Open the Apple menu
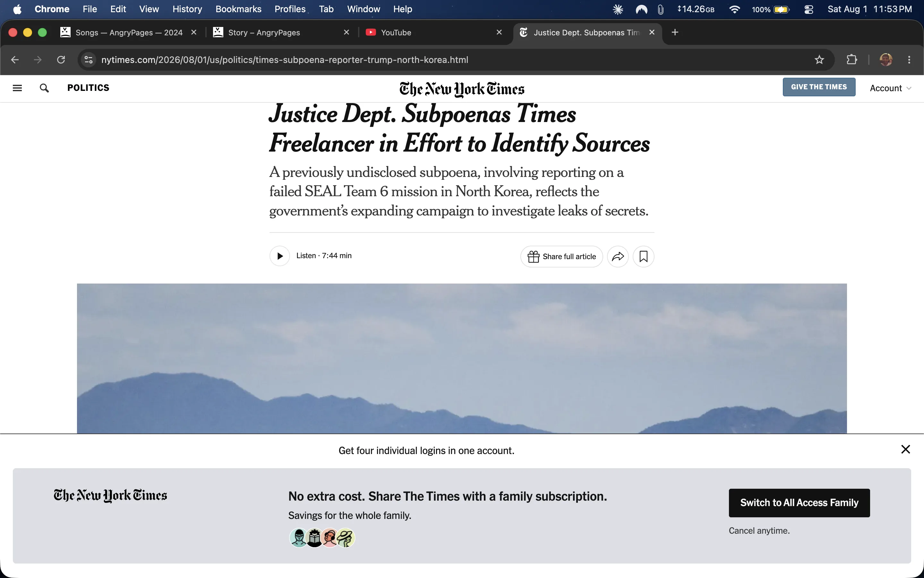The height and width of the screenshot is (578, 924). (17, 9)
